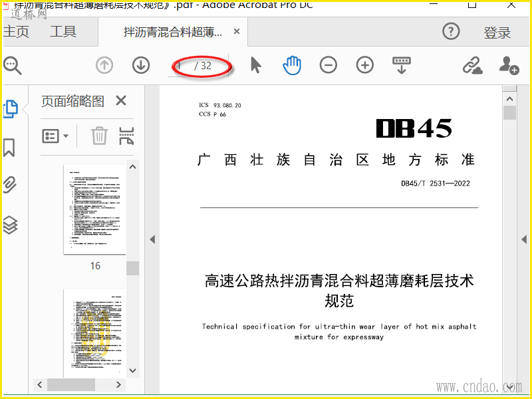
Task: Click the English Technical specification subtitle
Action: [339, 331]
